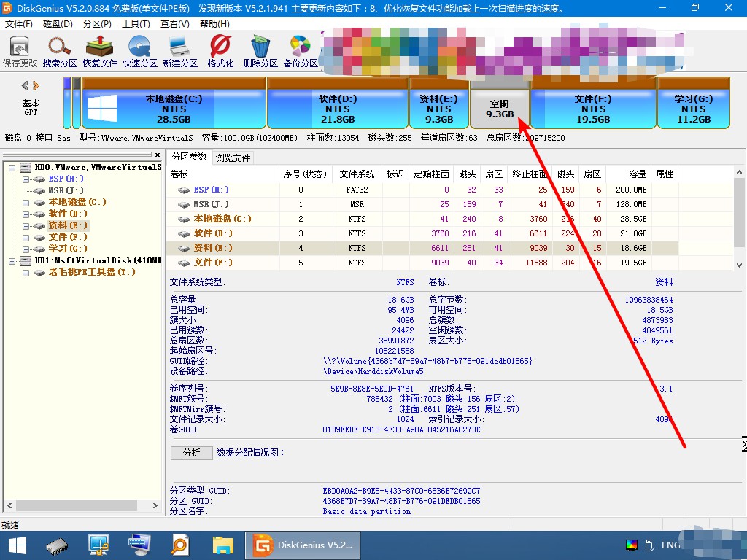
Task: Close the left disk tree panel
Action: pos(158,155)
